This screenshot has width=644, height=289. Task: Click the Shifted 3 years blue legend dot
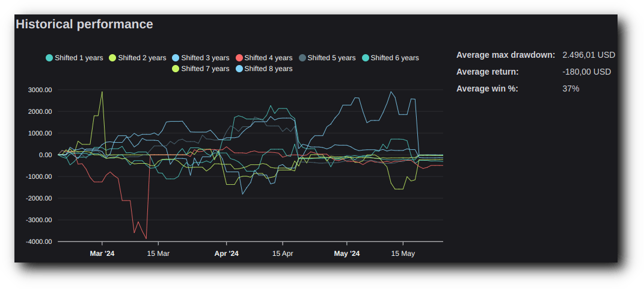(x=176, y=58)
